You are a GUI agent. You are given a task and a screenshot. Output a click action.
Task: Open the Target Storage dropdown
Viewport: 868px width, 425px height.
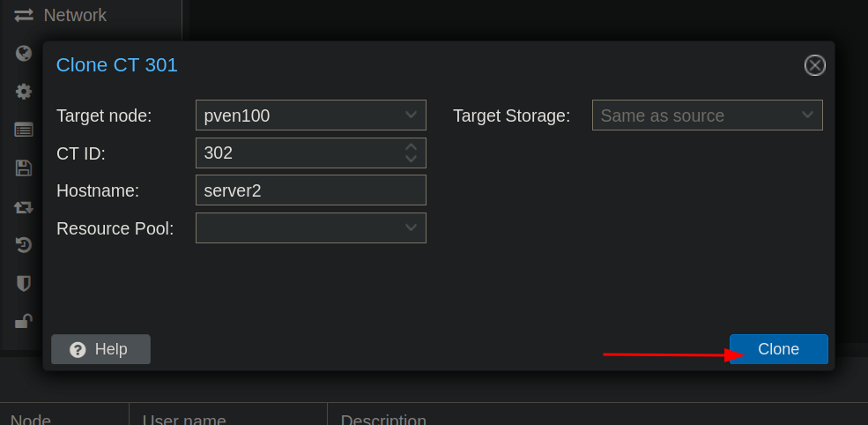click(807, 116)
